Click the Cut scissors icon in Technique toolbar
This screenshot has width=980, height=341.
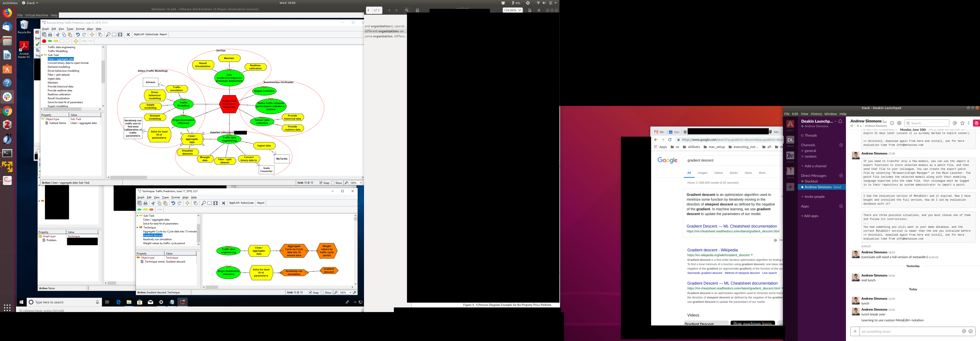pyautogui.click(x=153, y=203)
